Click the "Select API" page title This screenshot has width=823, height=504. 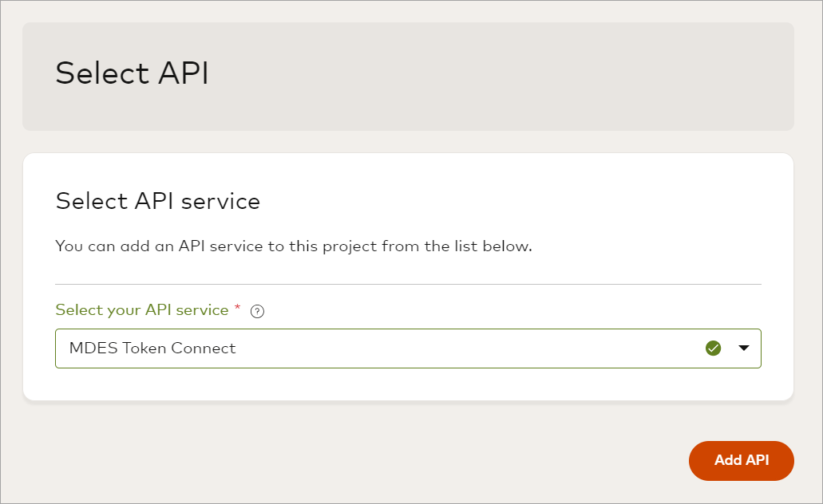tap(132, 73)
